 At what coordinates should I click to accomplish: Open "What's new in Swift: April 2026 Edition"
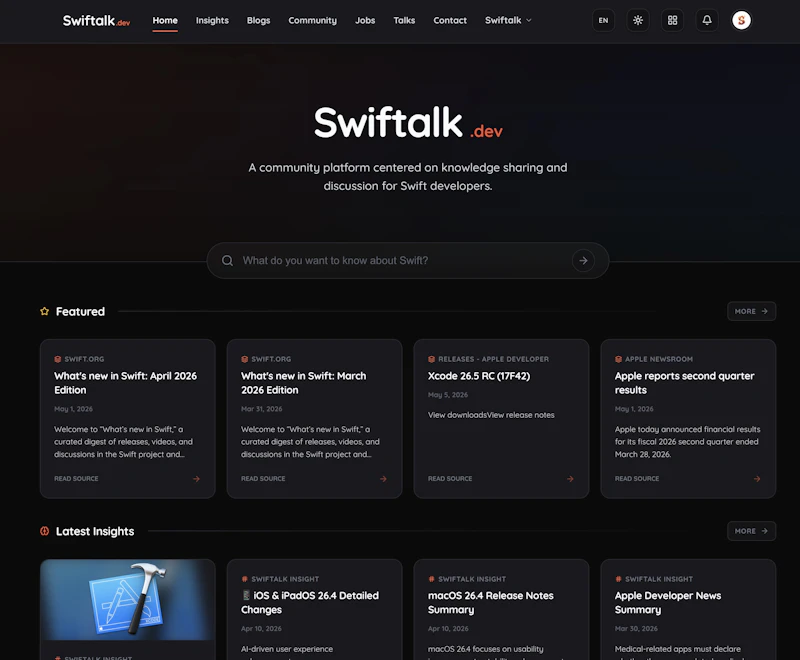point(126,383)
